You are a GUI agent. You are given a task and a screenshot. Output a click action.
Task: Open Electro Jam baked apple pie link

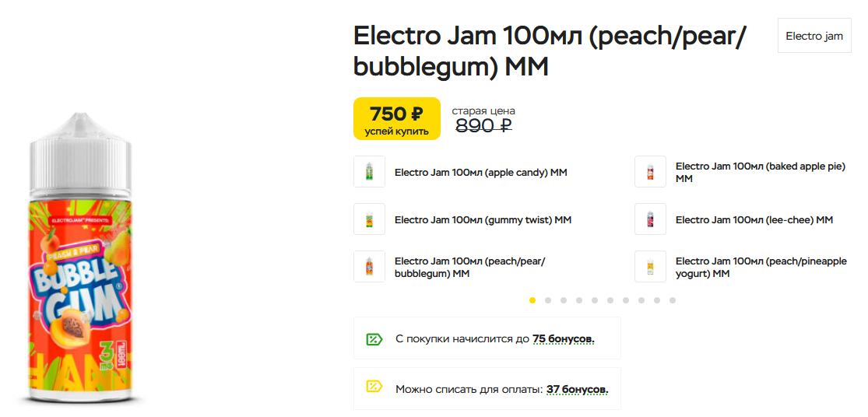click(760, 172)
